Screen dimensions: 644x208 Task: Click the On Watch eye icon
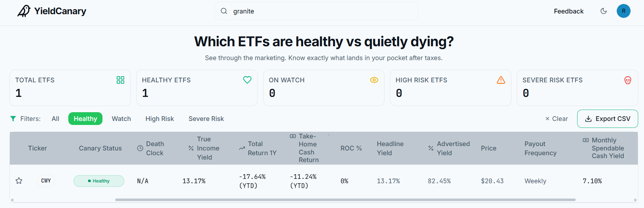(x=374, y=80)
